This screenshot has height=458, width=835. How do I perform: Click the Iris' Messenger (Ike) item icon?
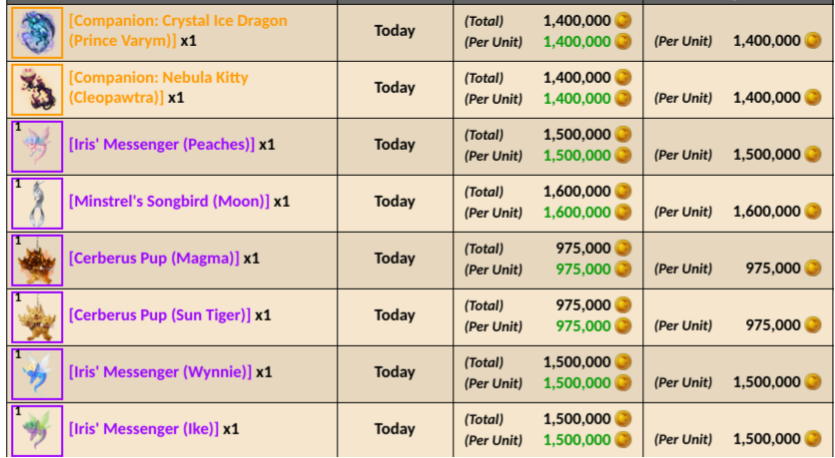pyautogui.click(x=37, y=431)
